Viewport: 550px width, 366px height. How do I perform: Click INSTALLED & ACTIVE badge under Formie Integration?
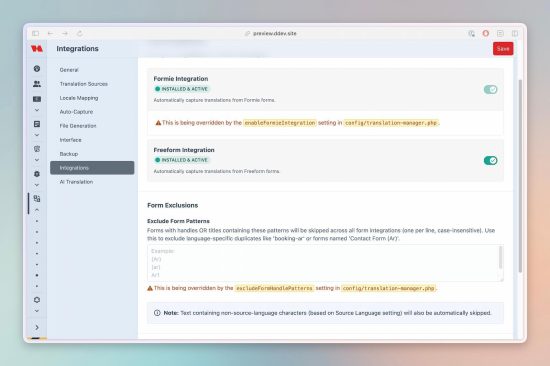coord(181,89)
